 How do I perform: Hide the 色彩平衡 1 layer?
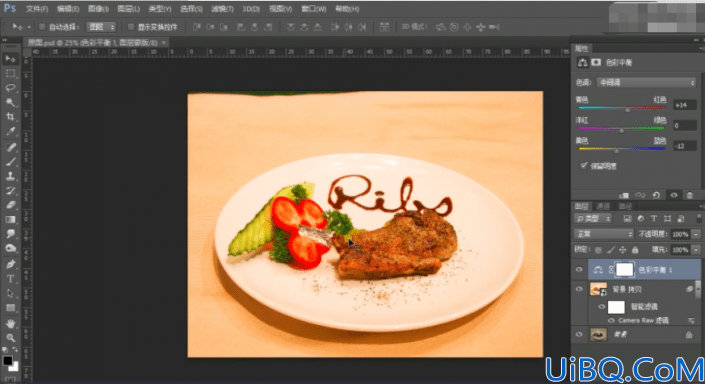[x=579, y=270]
